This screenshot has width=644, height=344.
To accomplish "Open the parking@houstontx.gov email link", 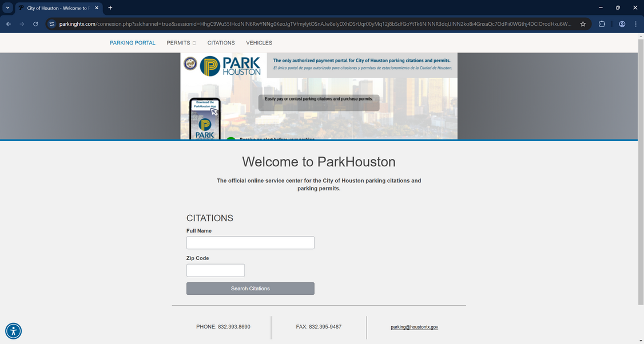I will tap(414, 326).
